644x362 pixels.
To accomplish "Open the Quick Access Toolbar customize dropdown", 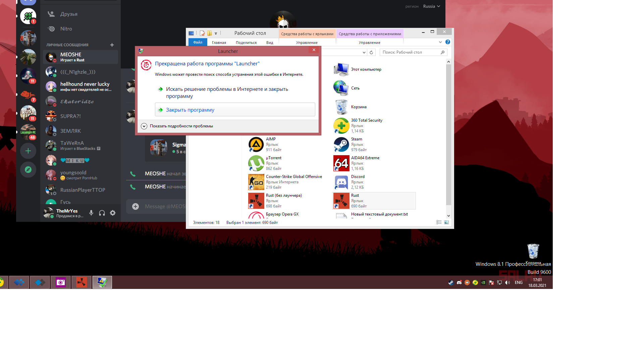I will point(216,33).
